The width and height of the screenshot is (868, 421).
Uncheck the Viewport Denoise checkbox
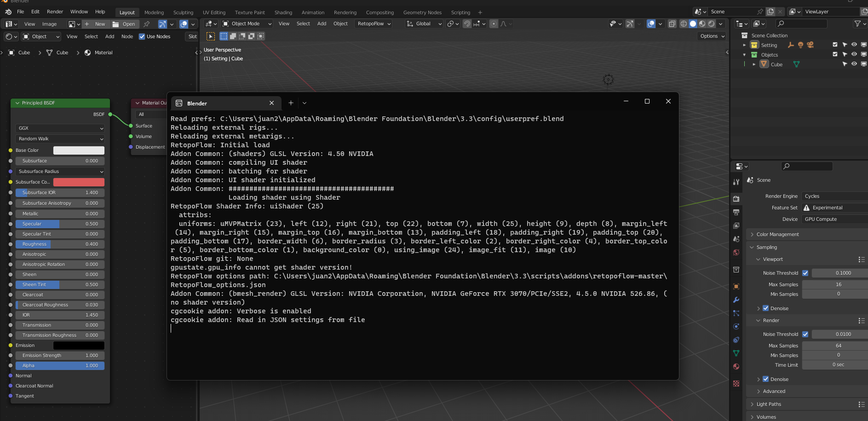point(765,308)
